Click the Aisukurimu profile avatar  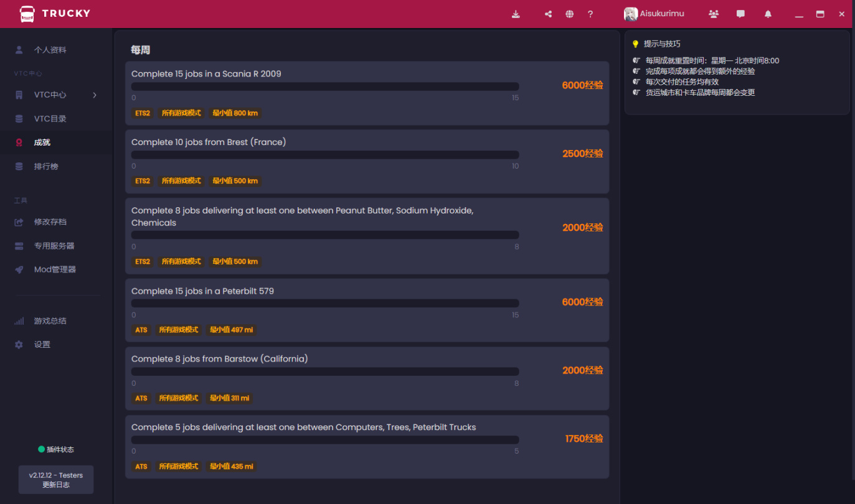(x=631, y=14)
